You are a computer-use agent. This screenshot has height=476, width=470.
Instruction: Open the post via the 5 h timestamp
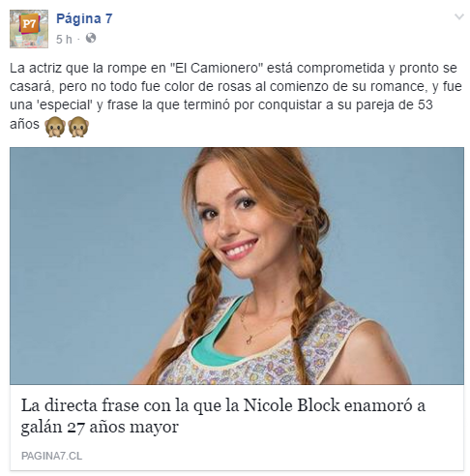[x=64, y=40]
